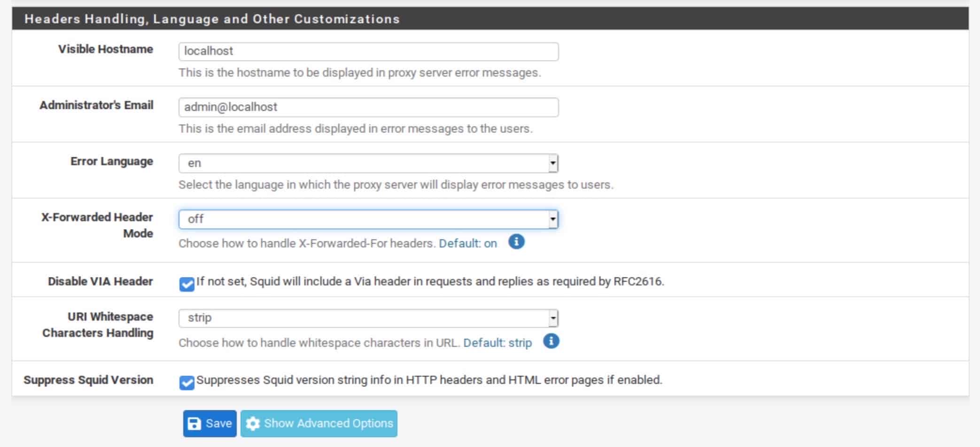The image size is (980, 447).
Task: Click text 'Choose how to handle X-Forwarded-For headers'
Action: point(307,243)
